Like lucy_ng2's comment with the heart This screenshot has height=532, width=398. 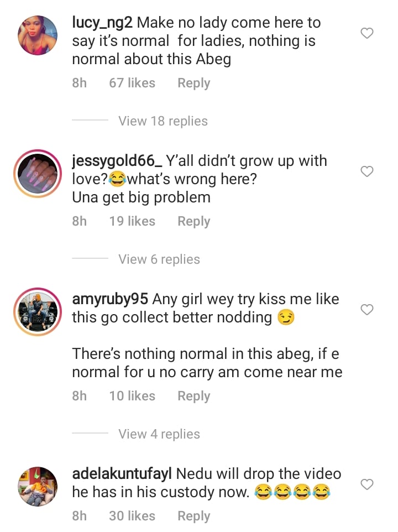367,34
